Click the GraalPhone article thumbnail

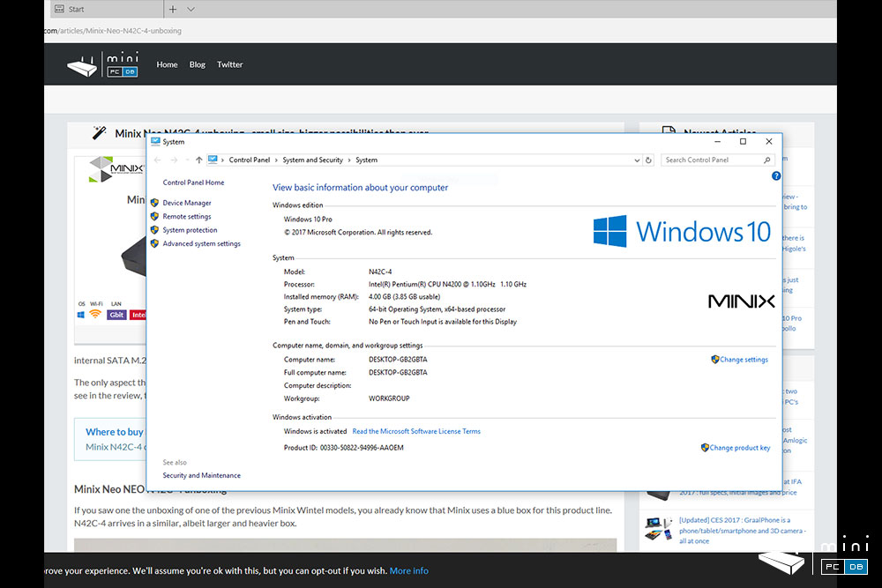(x=659, y=529)
